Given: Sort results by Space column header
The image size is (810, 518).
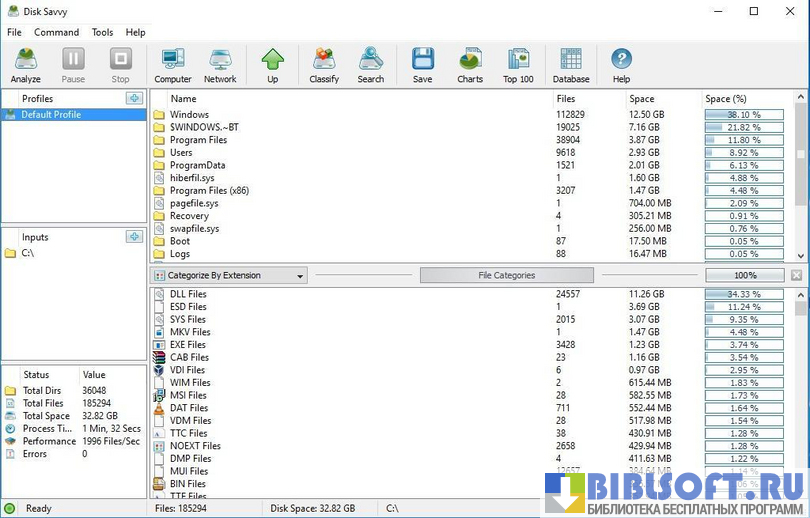Looking at the screenshot, I should 642,99.
